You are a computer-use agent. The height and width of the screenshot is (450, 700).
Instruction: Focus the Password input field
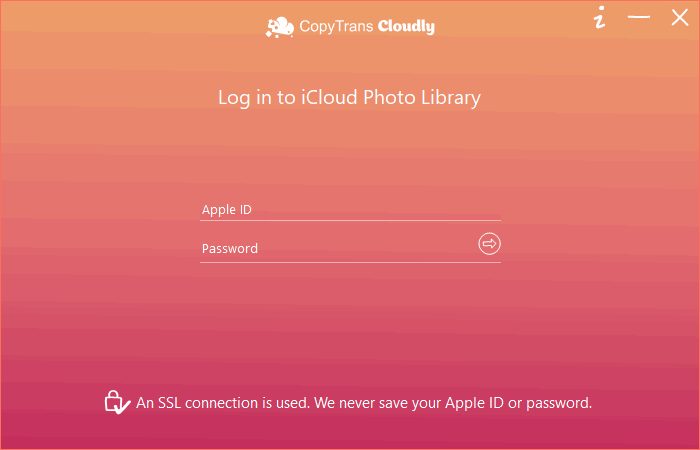coord(338,248)
